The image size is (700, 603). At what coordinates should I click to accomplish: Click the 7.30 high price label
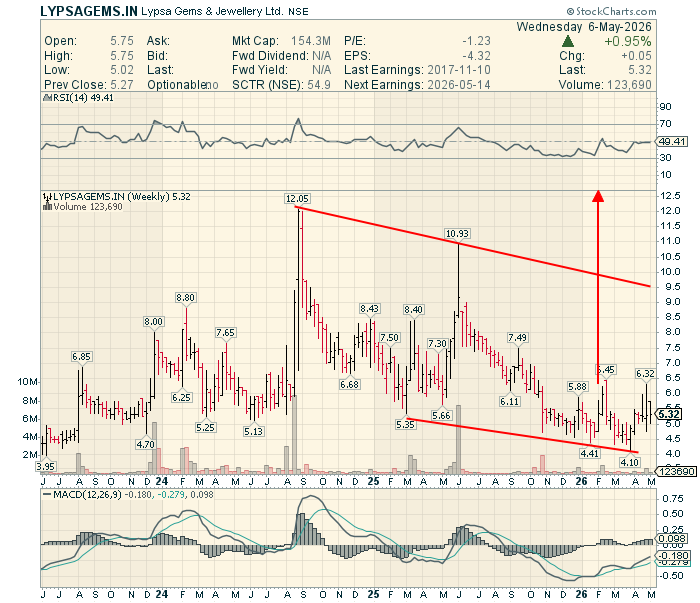pos(437,344)
